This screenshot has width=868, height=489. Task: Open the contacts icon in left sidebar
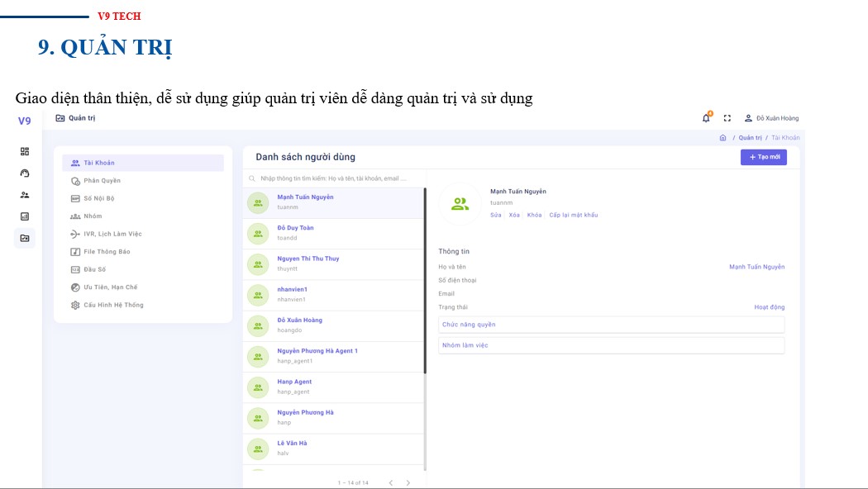click(x=25, y=195)
